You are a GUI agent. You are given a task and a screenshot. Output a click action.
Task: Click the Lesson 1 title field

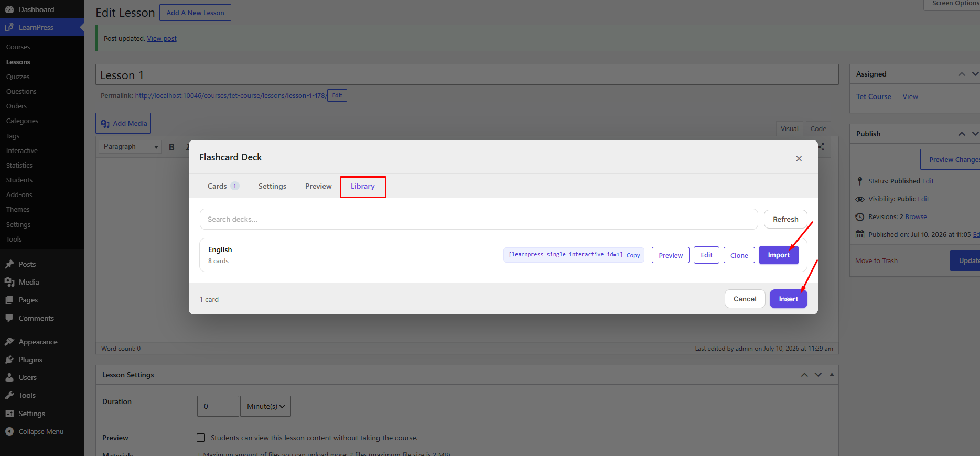coord(467,75)
